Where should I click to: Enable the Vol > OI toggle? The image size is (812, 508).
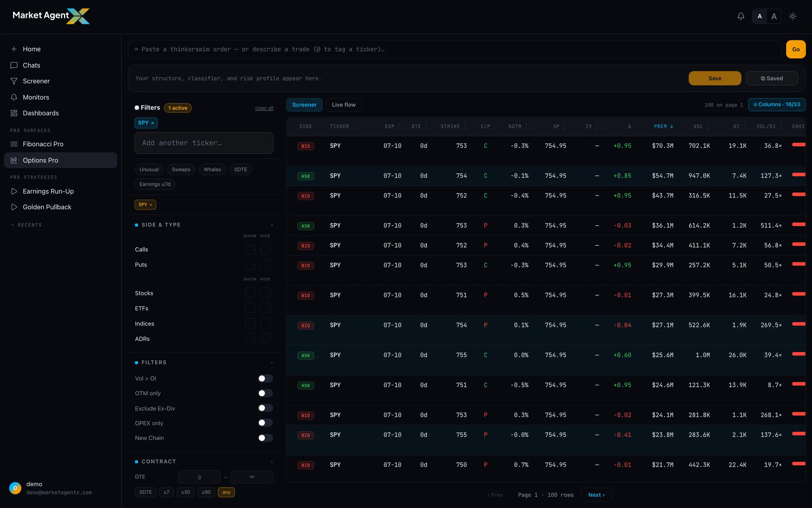[x=265, y=378]
